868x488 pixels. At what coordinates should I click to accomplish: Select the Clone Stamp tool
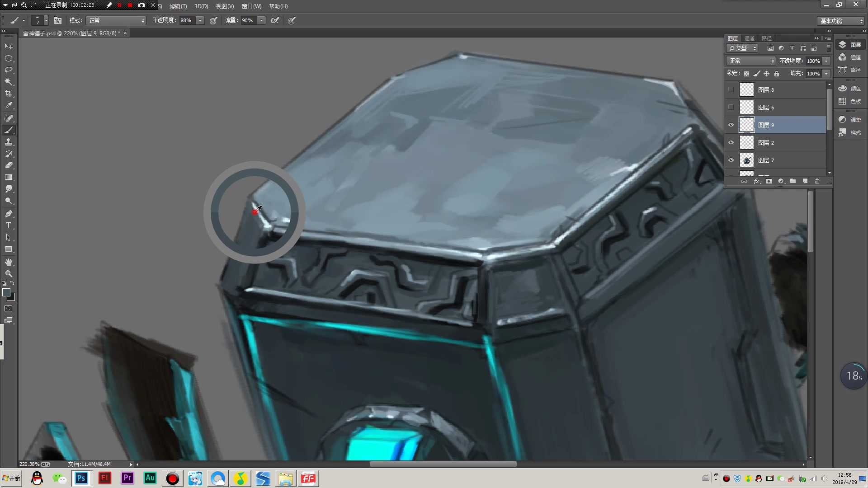9,142
